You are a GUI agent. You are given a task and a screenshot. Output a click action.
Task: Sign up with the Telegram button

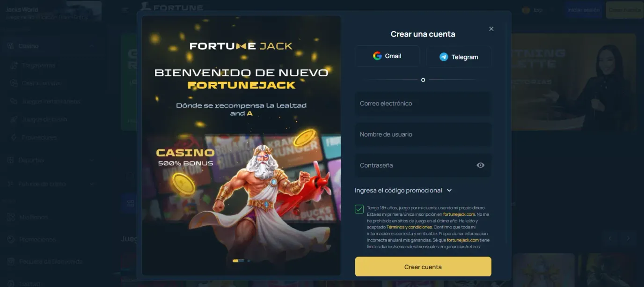coord(459,57)
